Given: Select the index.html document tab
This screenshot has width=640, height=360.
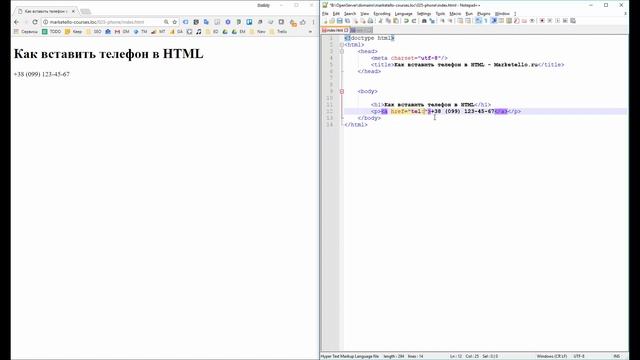Looking at the screenshot, I should (x=335, y=30).
